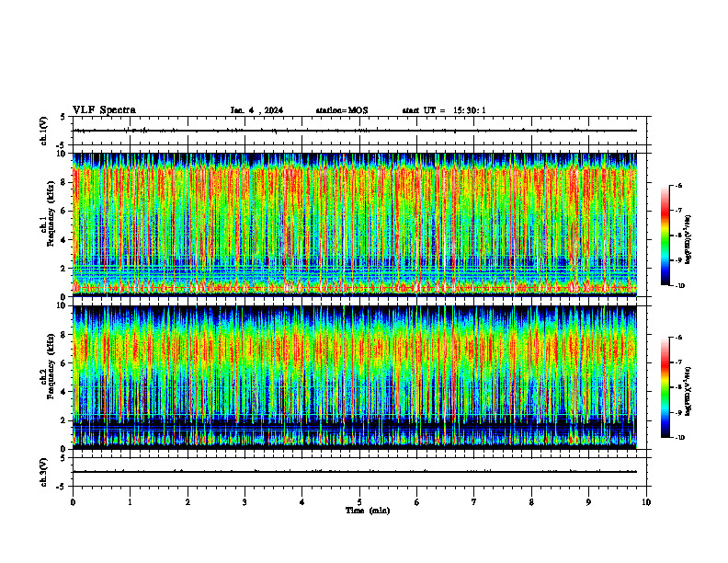The height and width of the screenshot is (563, 728).
Task: Click the ch.1 voltage waveform trace
Action: (355, 131)
